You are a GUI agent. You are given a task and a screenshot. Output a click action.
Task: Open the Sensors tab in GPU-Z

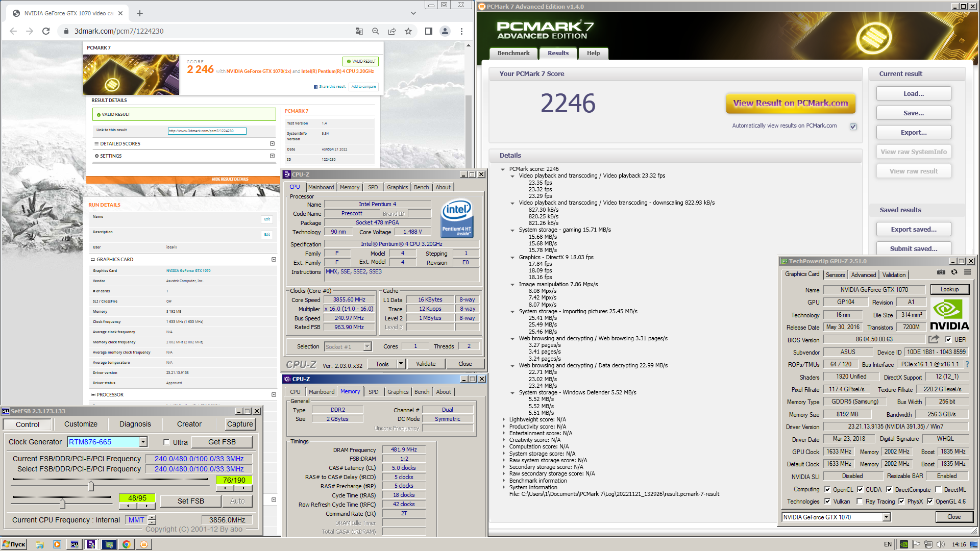[x=836, y=274]
